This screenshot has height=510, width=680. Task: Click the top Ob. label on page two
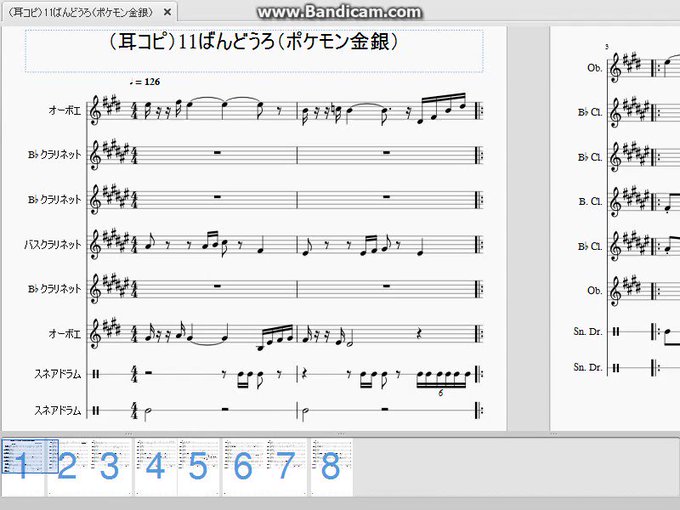[x=595, y=68]
